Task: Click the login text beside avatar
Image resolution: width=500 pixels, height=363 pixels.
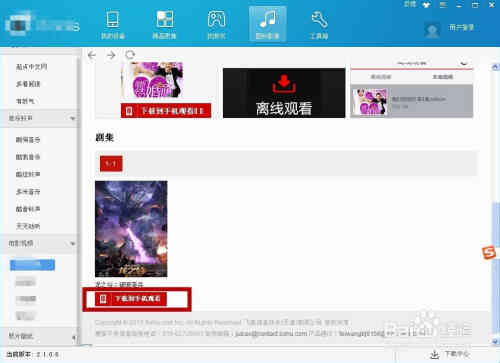Action: 461,27
